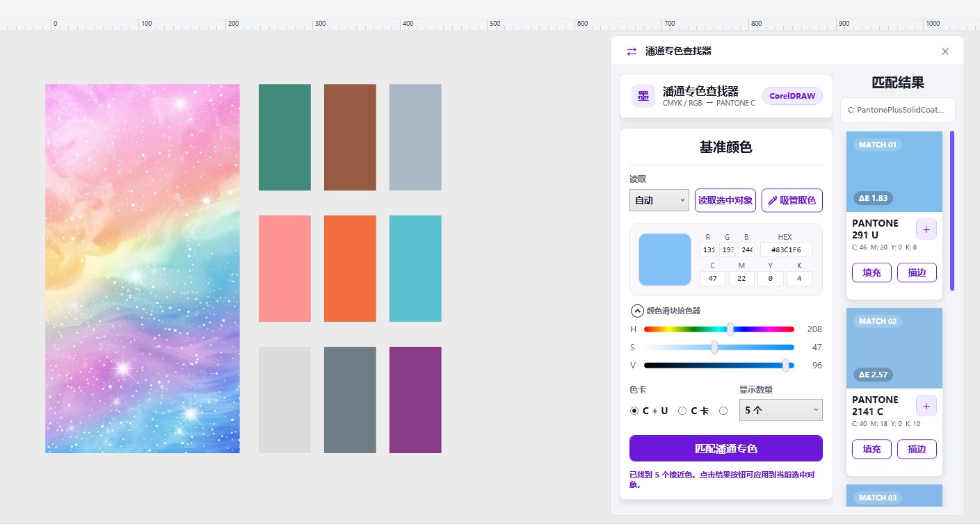The height and width of the screenshot is (524, 980).
Task: Open the 显示数量 dropdown showing 5 个
Action: (x=780, y=410)
